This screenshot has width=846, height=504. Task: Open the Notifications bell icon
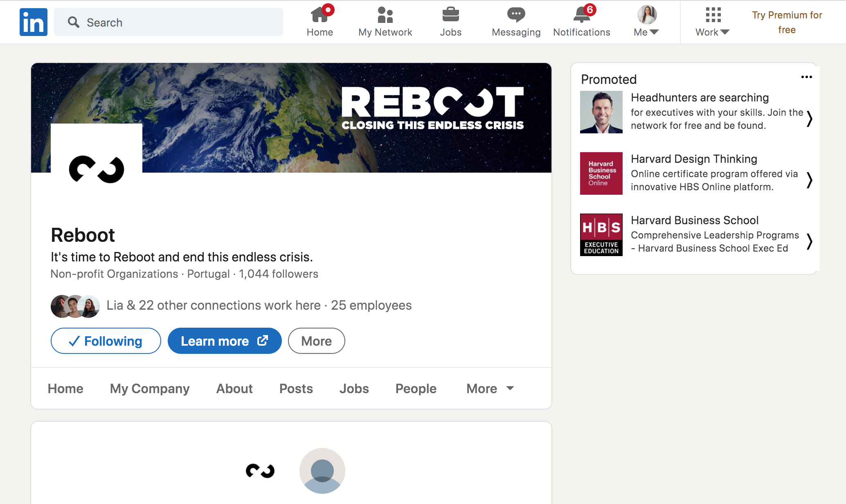coord(581,15)
